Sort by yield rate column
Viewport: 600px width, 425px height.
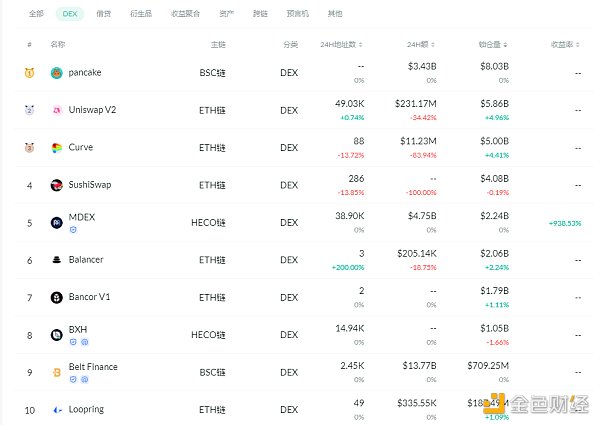(x=565, y=45)
